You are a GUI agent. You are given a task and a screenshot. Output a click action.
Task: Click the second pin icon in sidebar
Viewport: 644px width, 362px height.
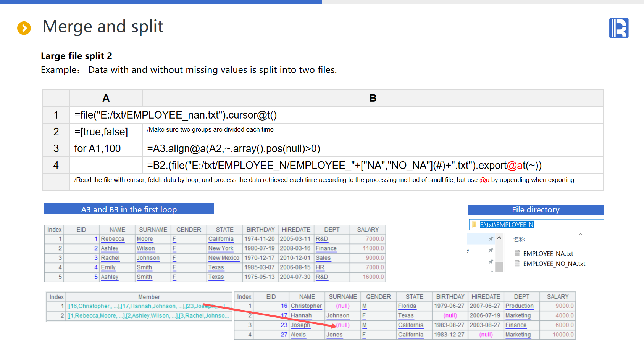click(491, 250)
